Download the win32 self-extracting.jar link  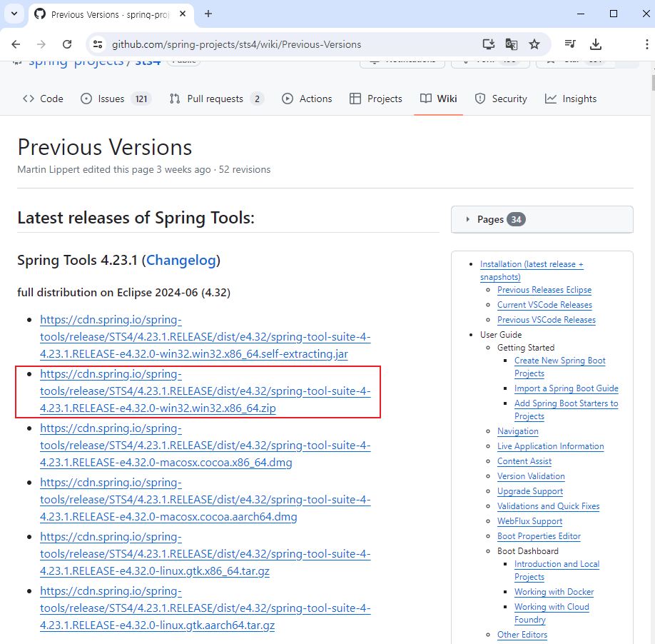(x=205, y=337)
